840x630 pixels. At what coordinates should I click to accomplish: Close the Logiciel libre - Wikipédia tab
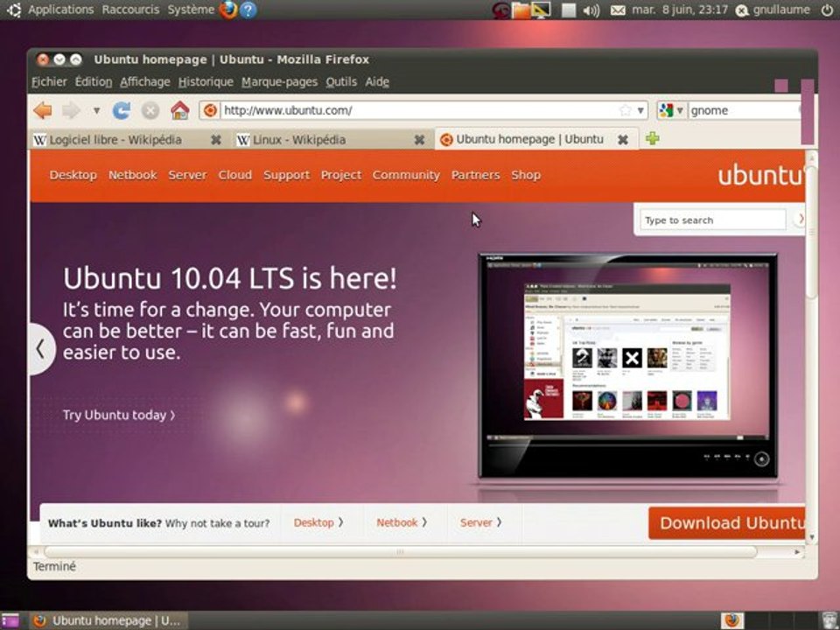[216, 140]
